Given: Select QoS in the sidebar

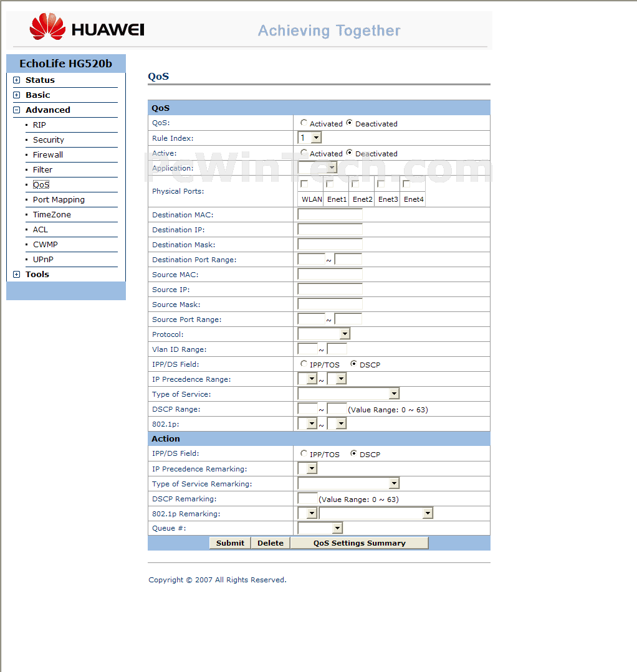Looking at the screenshot, I should coord(41,185).
